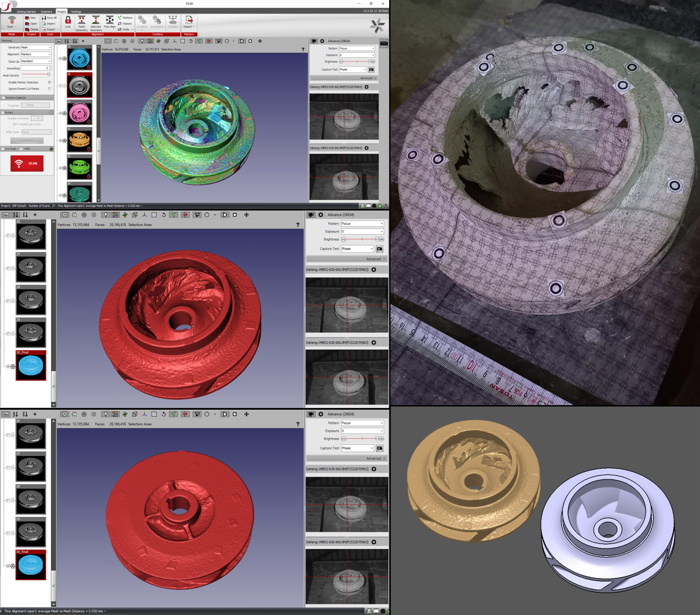Screen dimensions: 700x615
Task: Click the colored grid icon in the top window toolbar
Action: point(150,41)
